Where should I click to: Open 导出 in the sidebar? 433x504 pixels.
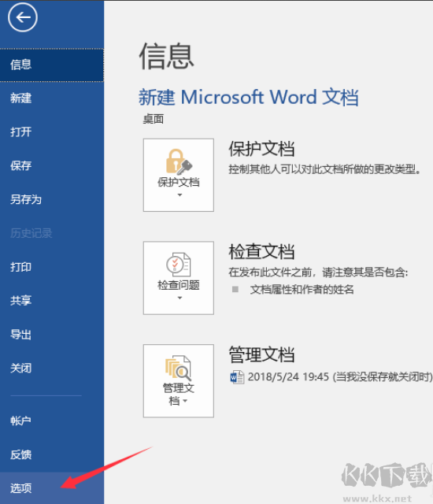52,334
